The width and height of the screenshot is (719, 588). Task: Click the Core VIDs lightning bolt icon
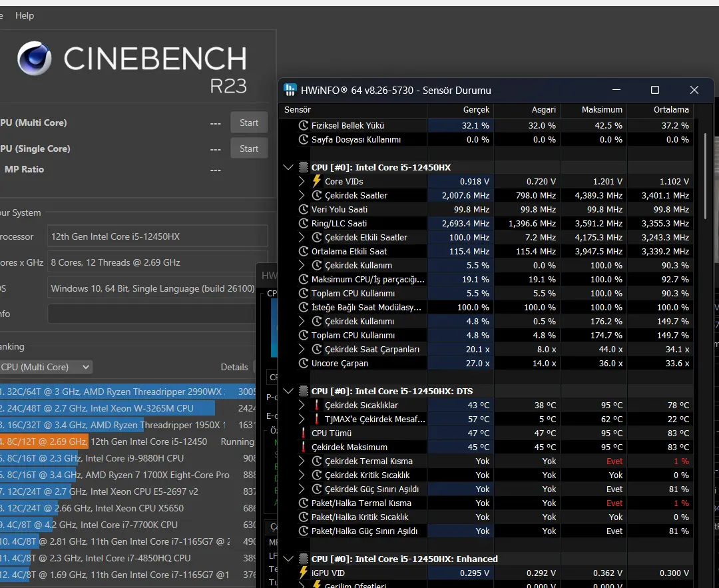[x=316, y=181]
